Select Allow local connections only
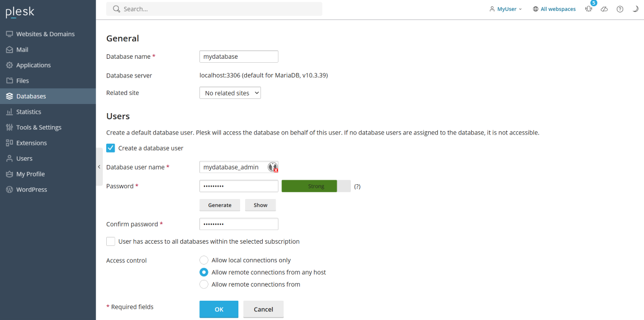Screen dimensions: 644x320 [x=204, y=260]
